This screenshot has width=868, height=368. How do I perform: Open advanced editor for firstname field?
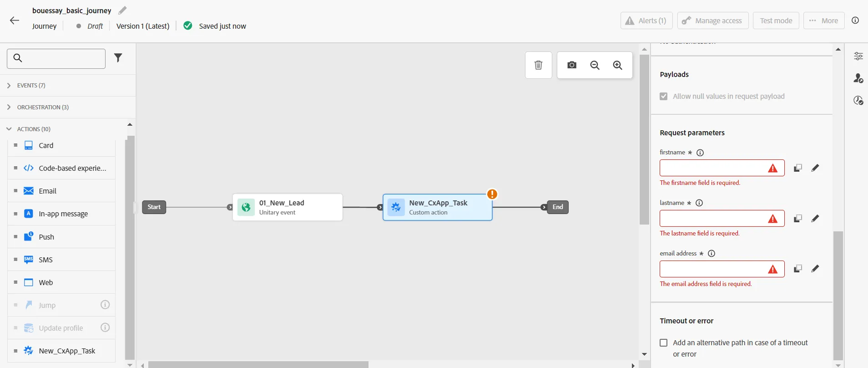click(815, 168)
